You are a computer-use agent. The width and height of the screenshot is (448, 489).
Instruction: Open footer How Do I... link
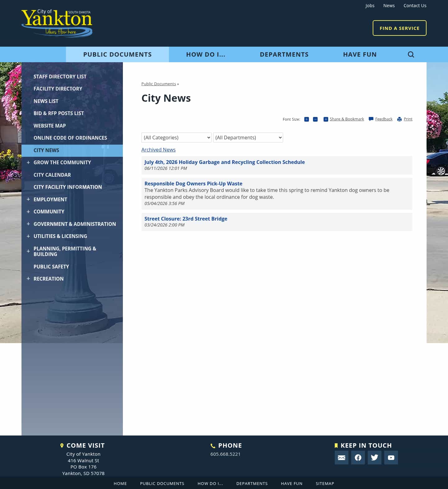click(x=210, y=483)
